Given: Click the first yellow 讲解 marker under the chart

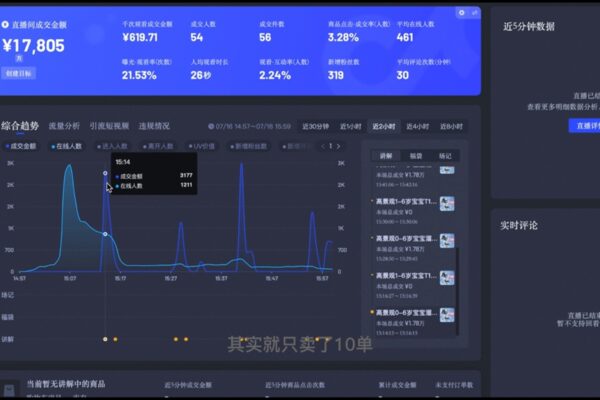Looking at the screenshot, I should click(105, 339).
